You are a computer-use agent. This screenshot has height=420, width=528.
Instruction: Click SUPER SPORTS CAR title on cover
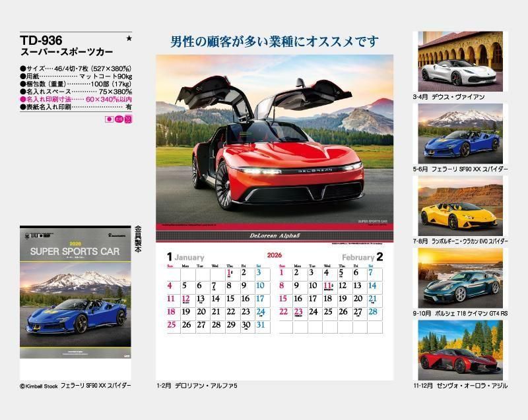click(x=75, y=251)
